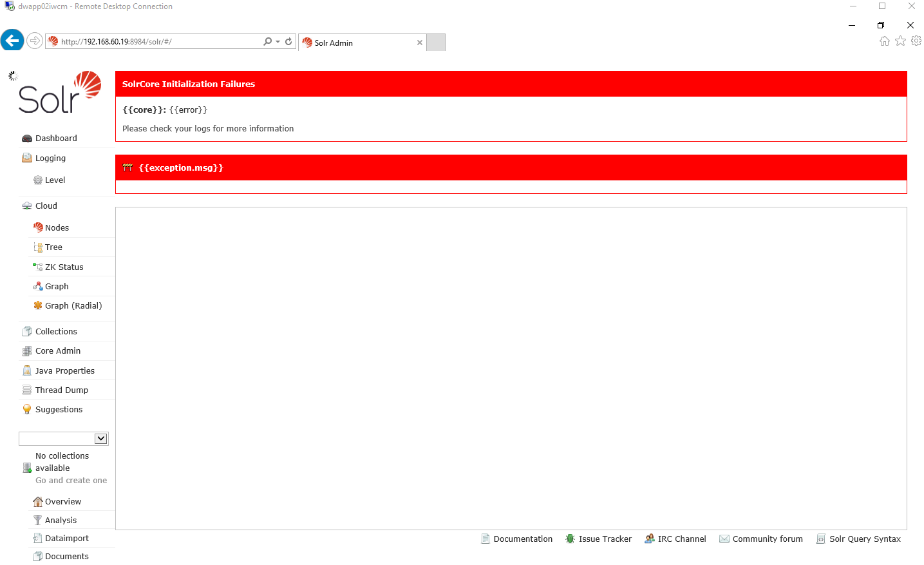Click the Dataimport icon
This screenshot has height=565, width=924.
(38, 538)
